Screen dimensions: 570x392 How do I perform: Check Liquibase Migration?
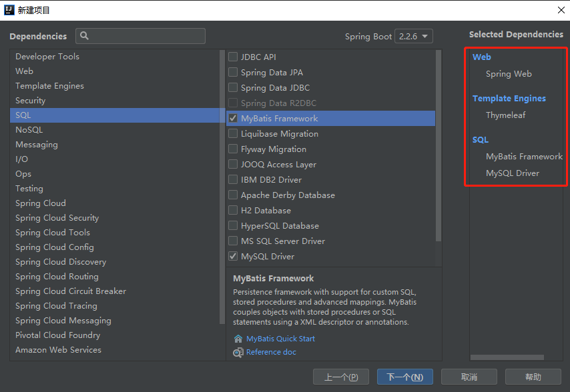tap(234, 133)
